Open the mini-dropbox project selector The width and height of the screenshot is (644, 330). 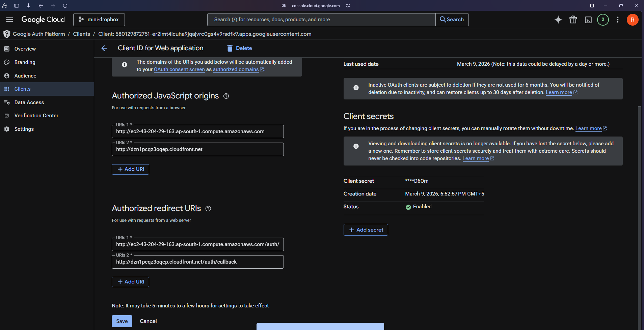(x=99, y=20)
